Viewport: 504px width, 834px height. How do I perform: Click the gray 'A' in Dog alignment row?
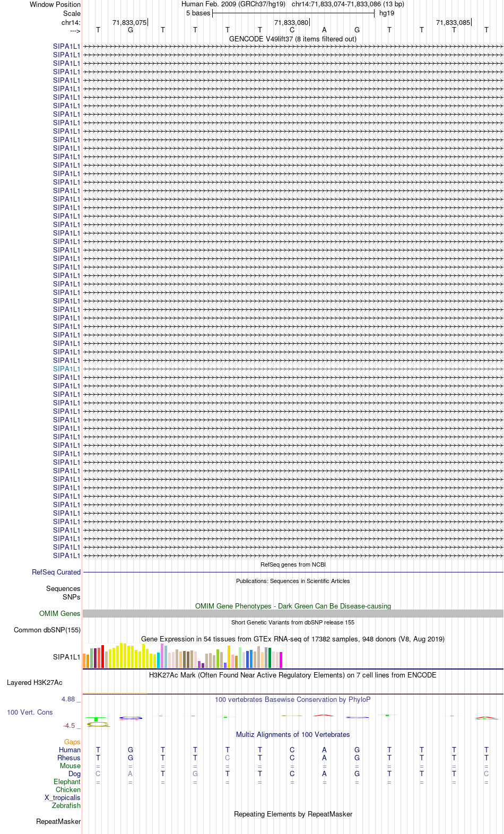[130, 774]
